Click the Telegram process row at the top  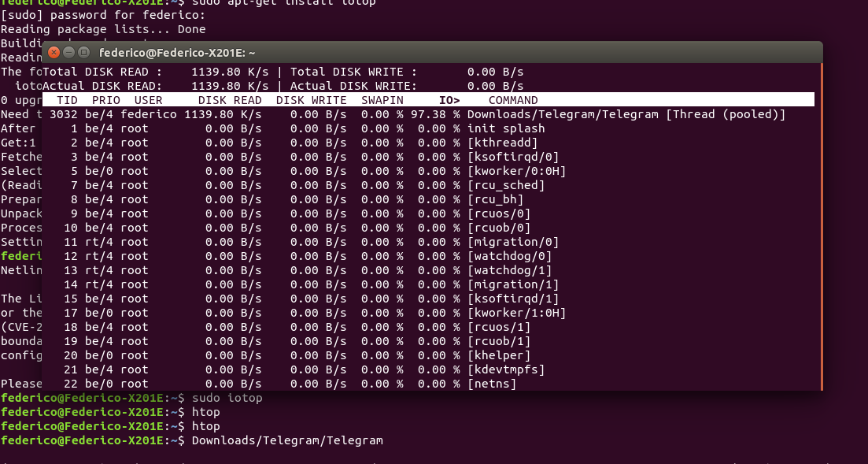point(393,114)
